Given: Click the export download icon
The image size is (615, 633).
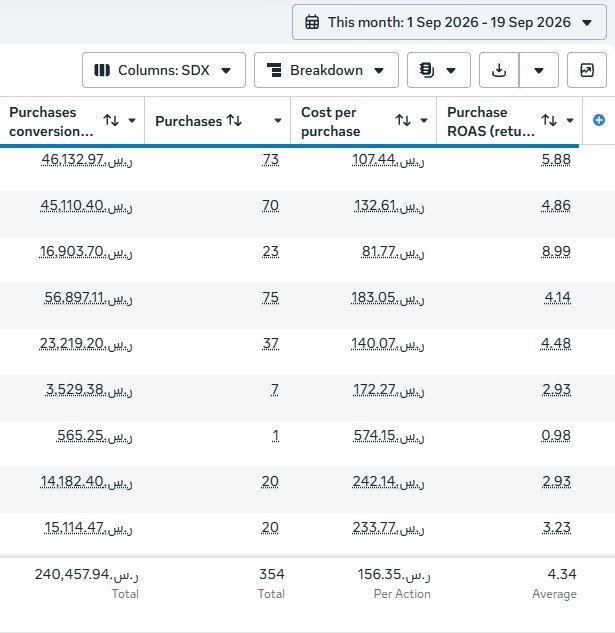Looking at the screenshot, I should 499,70.
